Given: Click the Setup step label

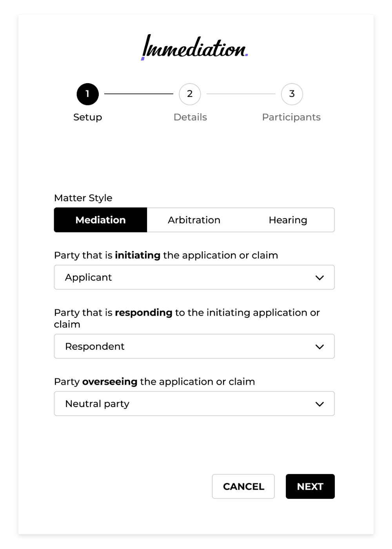Looking at the screenshot, I should coord(87,117).
